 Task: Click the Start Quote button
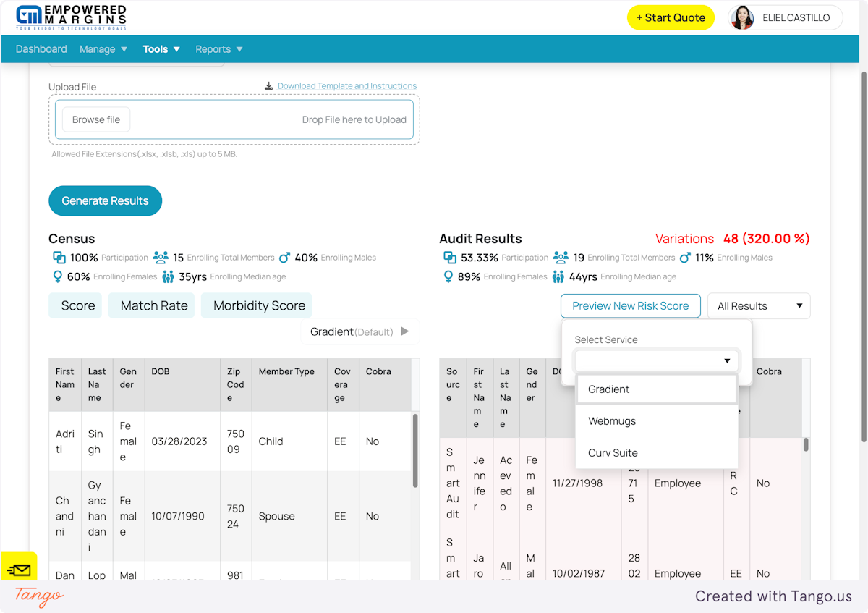(671, 17)
